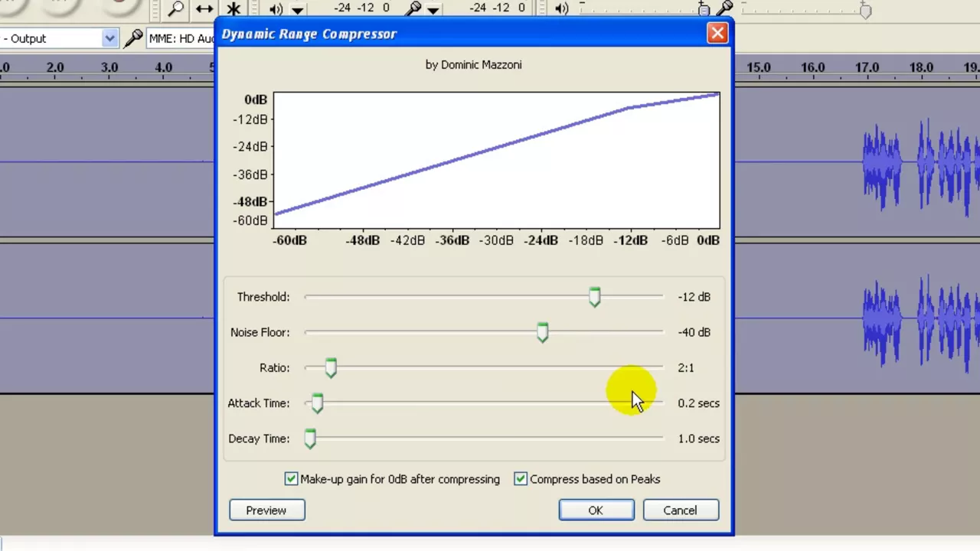Click the Attack Time slider thumb

pos(317,403)
